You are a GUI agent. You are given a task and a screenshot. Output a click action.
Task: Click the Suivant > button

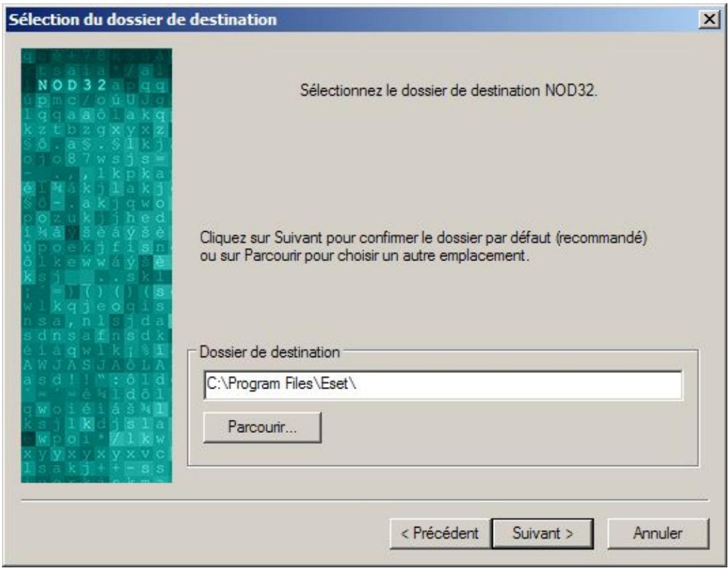click(543, 533)
